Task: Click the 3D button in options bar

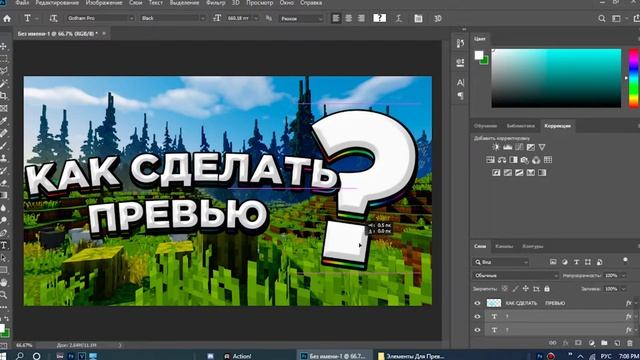Action: coord(438,18)
